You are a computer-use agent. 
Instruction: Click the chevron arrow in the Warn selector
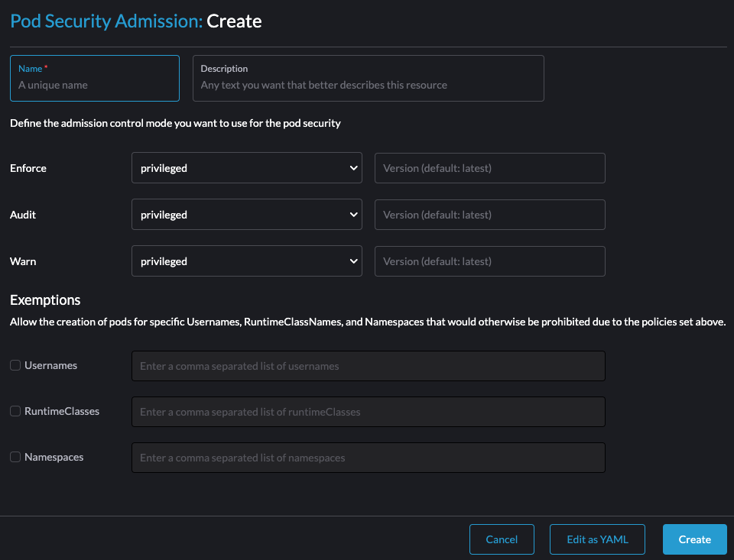(x=353, y=261)
